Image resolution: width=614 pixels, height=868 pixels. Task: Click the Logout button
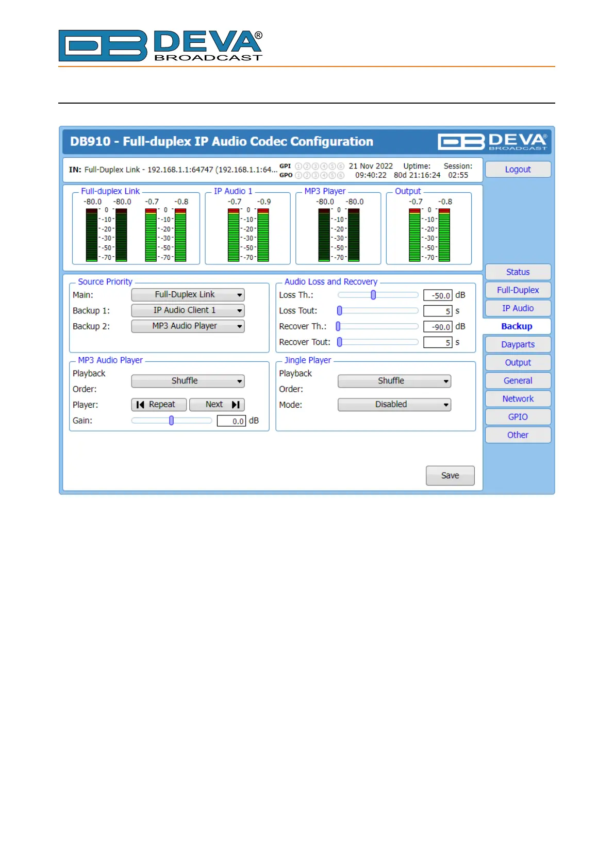[518, 170]
